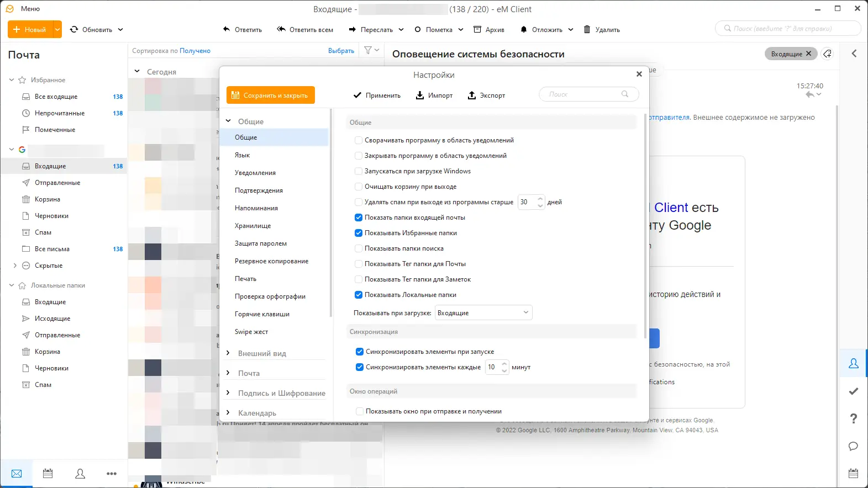Open help question mark in right sidebar
This screenshot has width=868, height=488.
(854, 418)
